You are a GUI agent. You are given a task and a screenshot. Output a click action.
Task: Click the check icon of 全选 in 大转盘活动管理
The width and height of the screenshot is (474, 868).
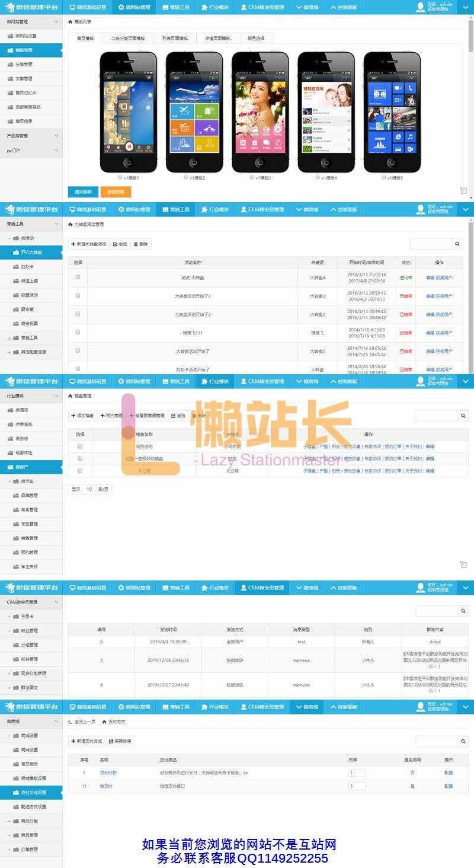click(114, 244)
